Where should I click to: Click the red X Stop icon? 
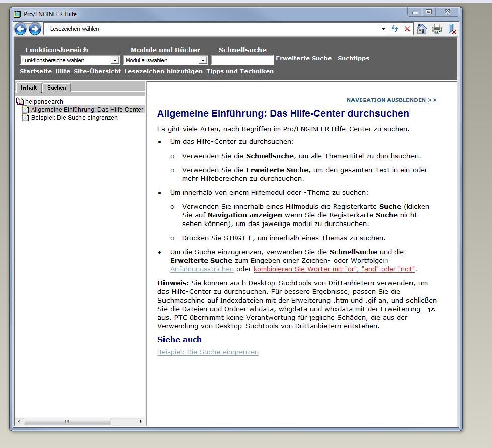click(x=407, y=29)
